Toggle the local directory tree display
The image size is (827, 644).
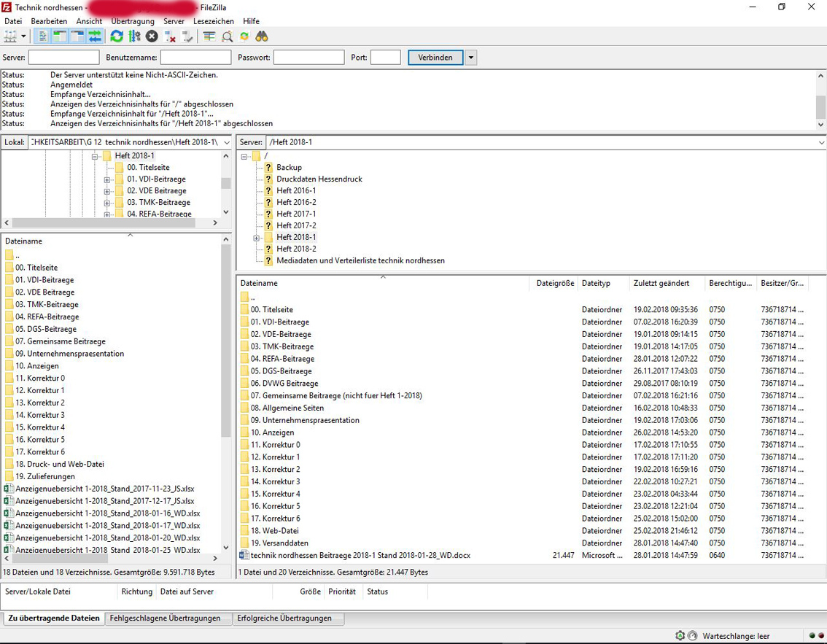click(x=60, y=36)
